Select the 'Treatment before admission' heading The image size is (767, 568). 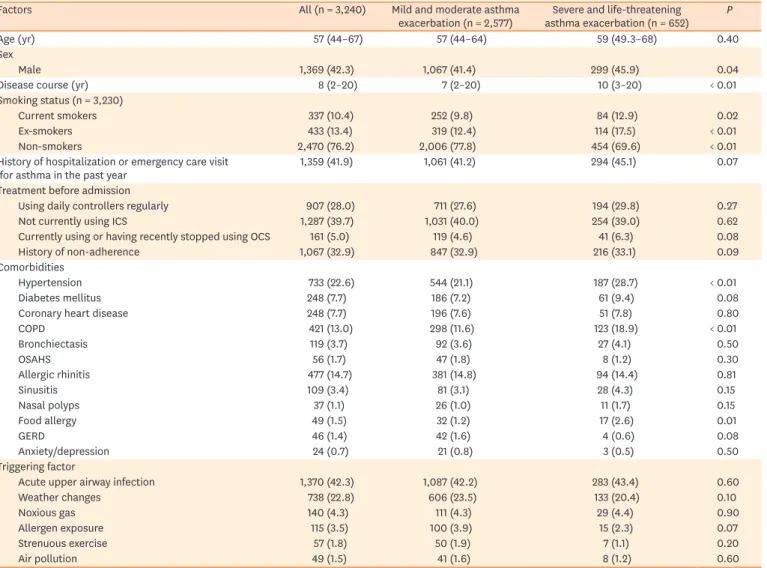[65, 190]
